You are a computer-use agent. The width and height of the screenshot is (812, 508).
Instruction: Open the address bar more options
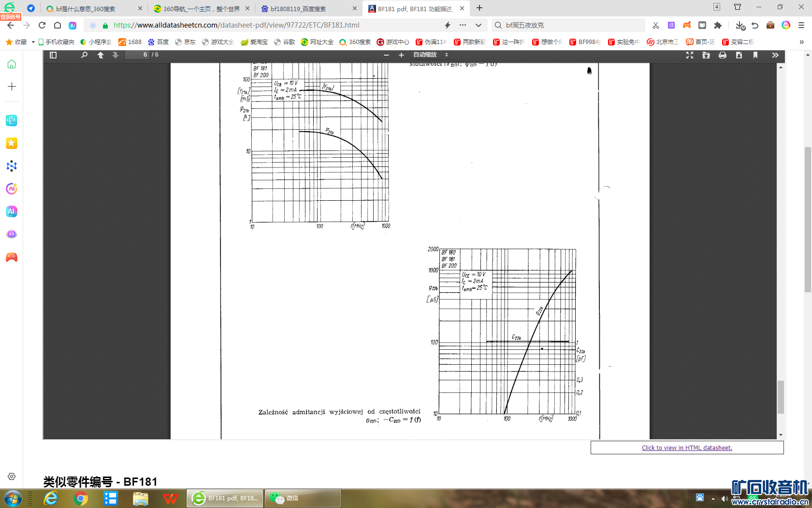coord(463,25)
